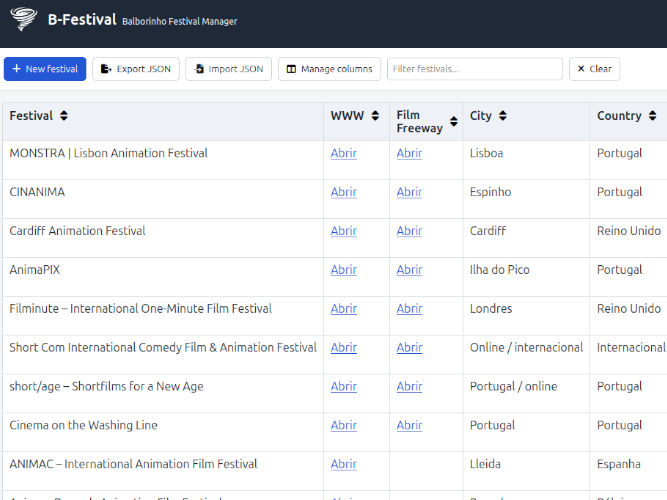The height and width of the screenshot is (500, 667).
Task: Open WWW link for Cinema on Washing Line
Action: [x=344, y=425]
